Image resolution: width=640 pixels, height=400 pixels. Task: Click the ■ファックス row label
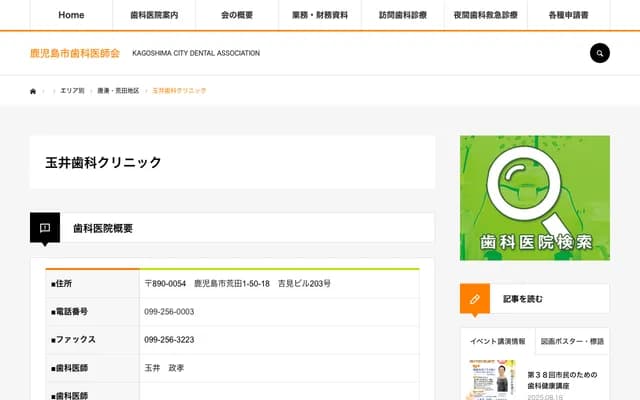tap(73, 340)
